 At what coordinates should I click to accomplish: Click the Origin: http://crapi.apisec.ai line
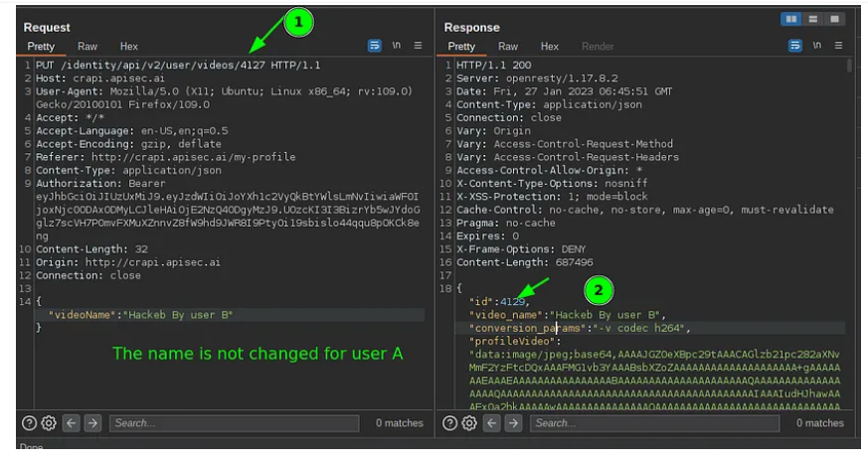[x=128, y=262]
